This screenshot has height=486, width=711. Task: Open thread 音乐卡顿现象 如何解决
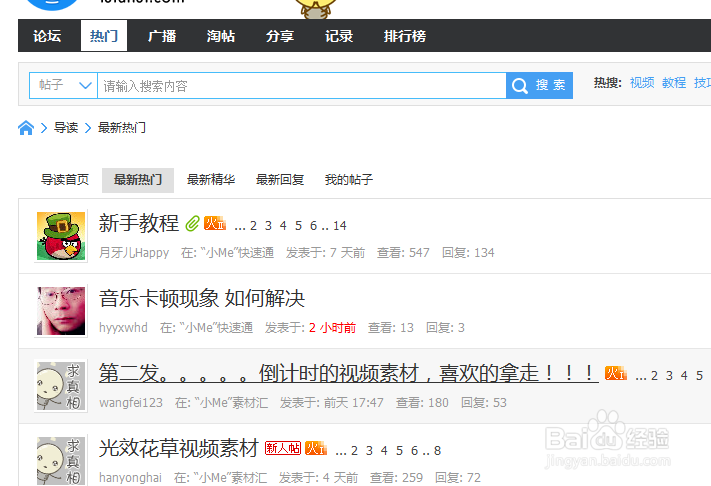[x=202, y=299]
